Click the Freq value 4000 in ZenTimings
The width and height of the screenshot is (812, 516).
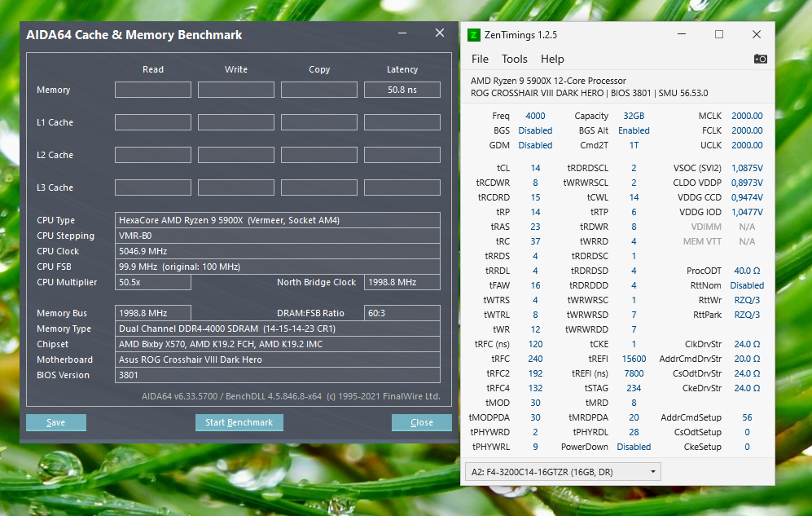point(535,116)
